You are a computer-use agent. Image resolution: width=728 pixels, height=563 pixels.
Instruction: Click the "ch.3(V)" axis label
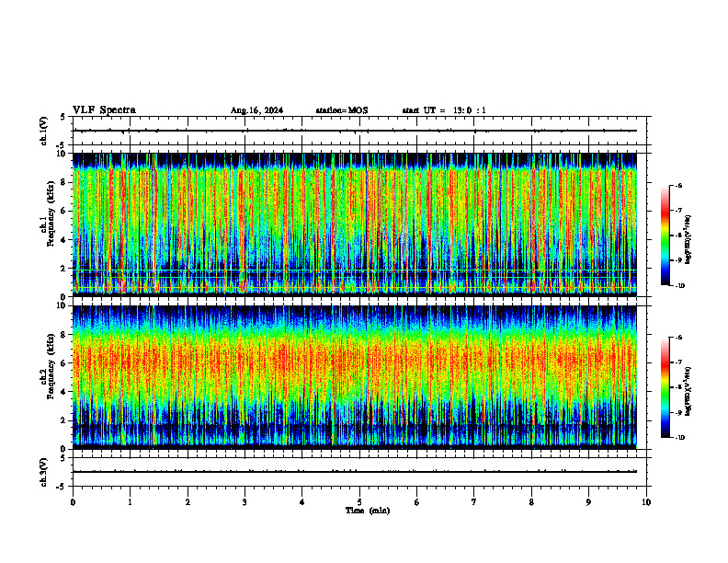pos(44,472)
